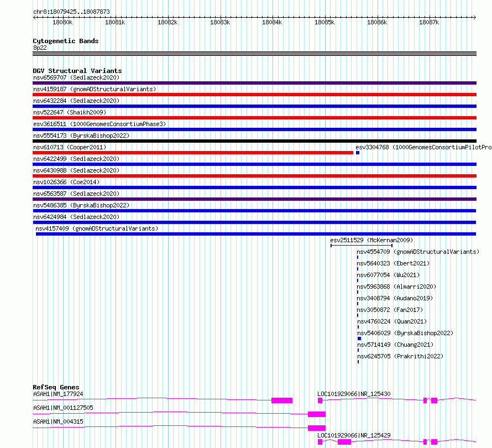492x448 pixels.
Task: Open nsv6077054 (Wu2021) label
Action: (388, 275)
